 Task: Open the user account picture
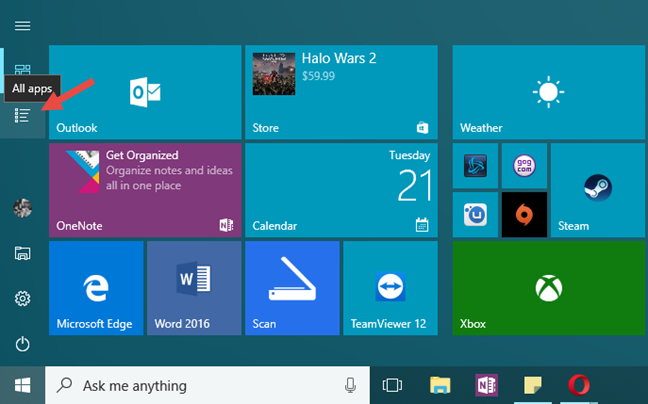(x=22, y=208)
